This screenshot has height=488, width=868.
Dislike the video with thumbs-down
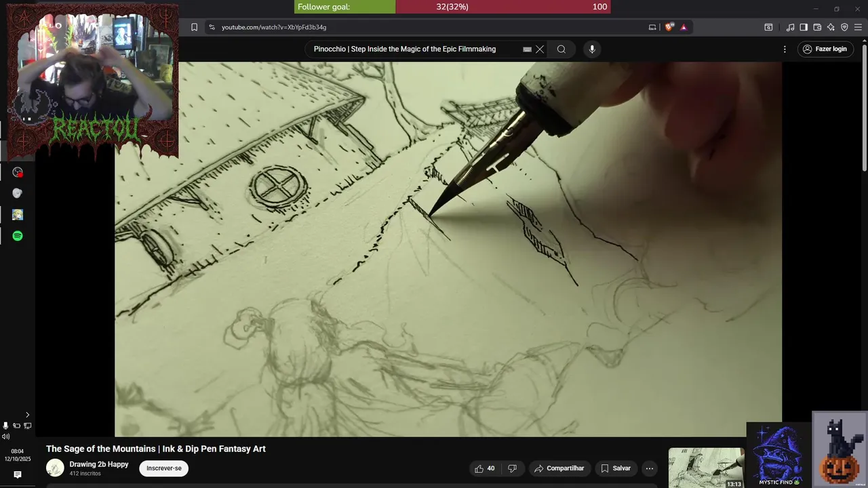coord(513,468)
